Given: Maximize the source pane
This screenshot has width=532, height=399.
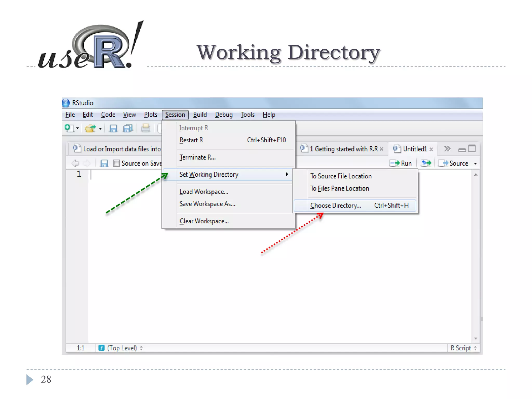Looking at the screenshot, I should (472, 148).
